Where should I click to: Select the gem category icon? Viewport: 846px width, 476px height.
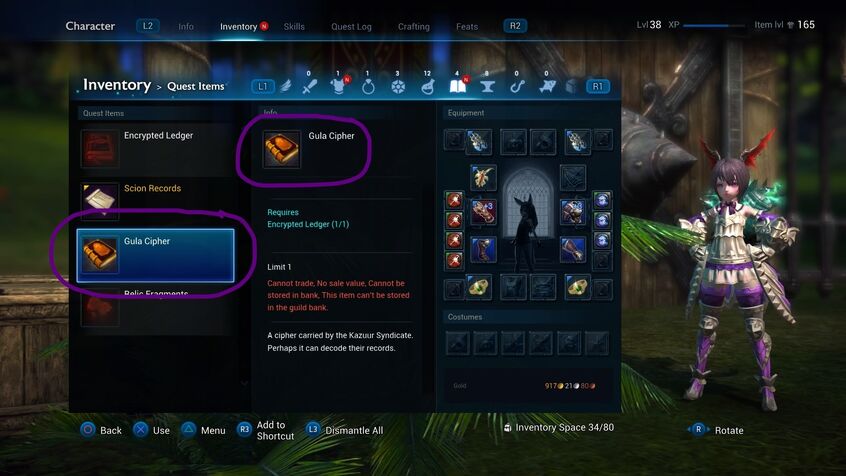point(398,86)
